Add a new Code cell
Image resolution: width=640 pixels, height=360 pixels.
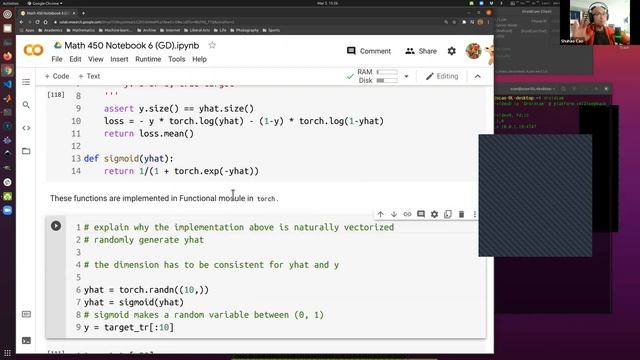[57, 76]
